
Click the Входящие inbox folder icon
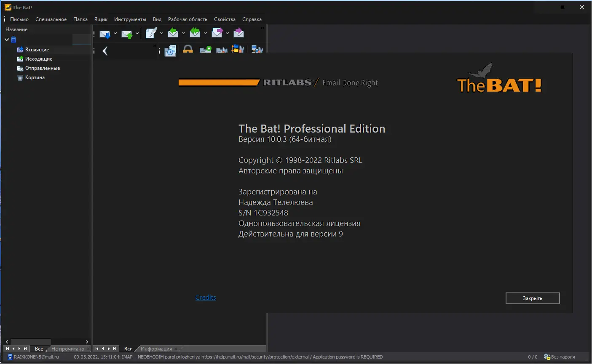pyautogui.click(x=20, y=50)
